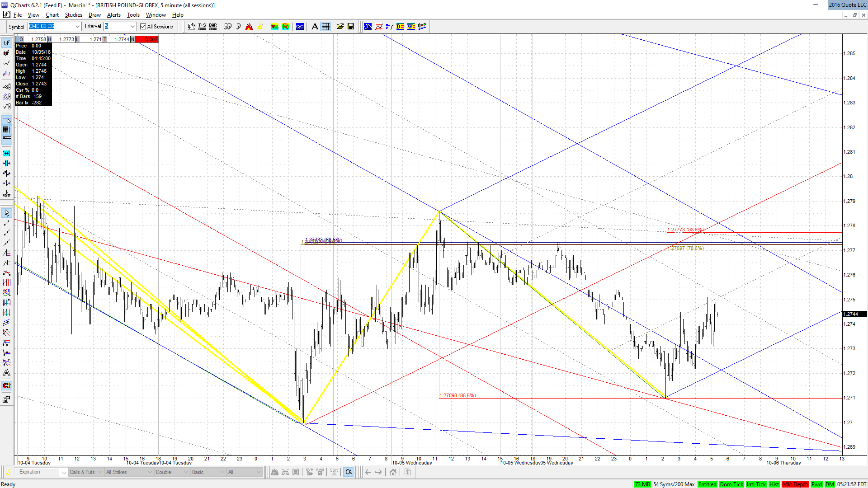868x488 pixels.
Task: Toggle the horizontal compress/expand icon in sidebar
Action: [7, 154]
